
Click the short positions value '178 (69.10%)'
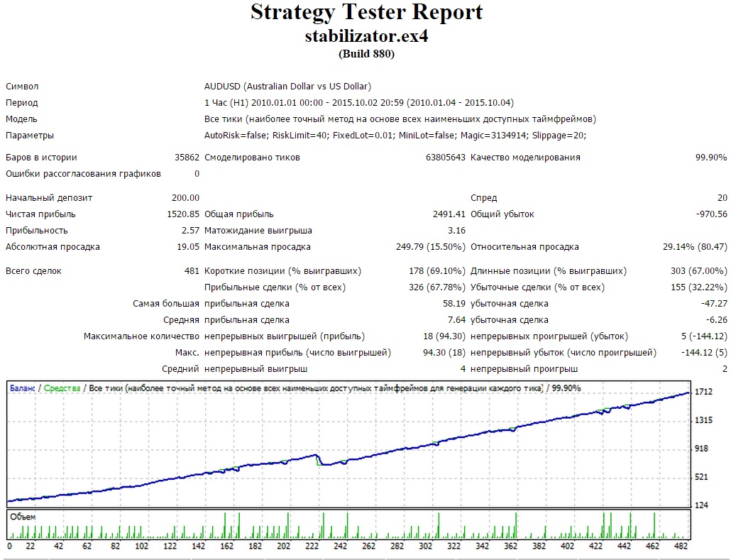click(437, 271)
